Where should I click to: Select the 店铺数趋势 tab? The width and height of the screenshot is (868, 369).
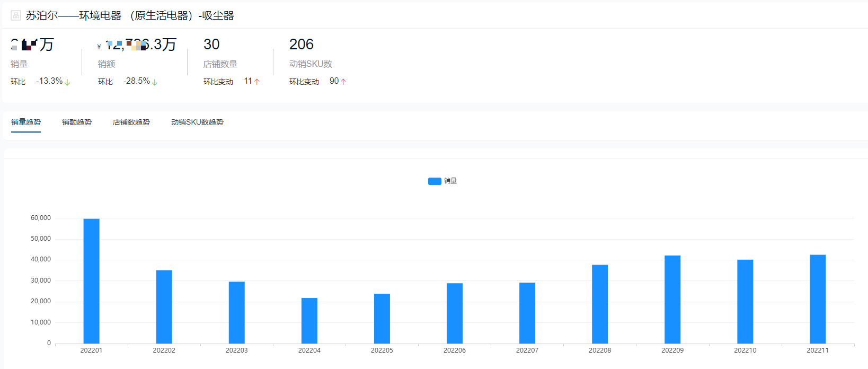click(x=131, y=122)
